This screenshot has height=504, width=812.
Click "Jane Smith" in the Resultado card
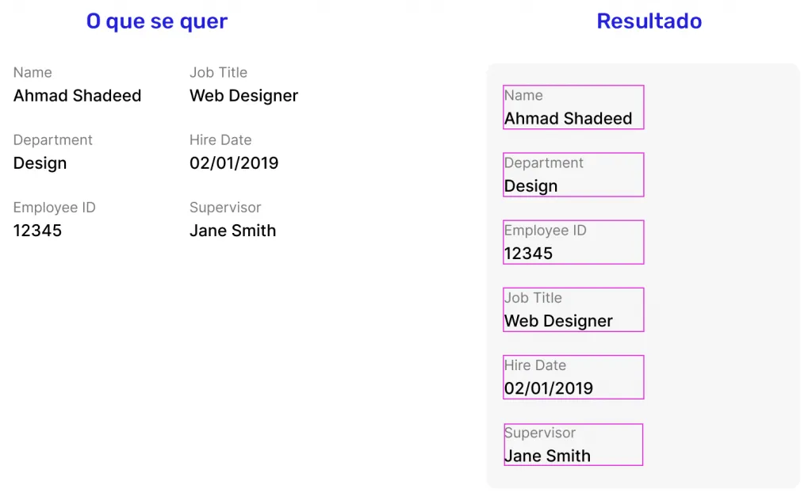(x=547, y=456)
